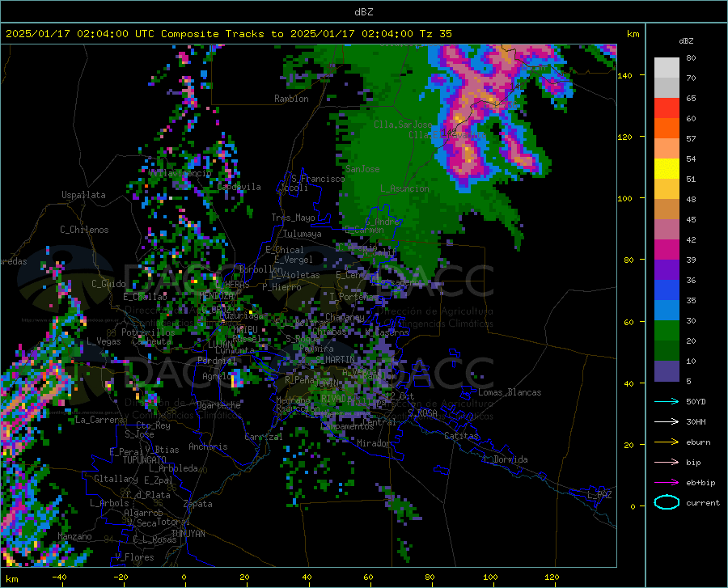Click the Mirador label on map
Screen dimensions: 728x588
373,444
